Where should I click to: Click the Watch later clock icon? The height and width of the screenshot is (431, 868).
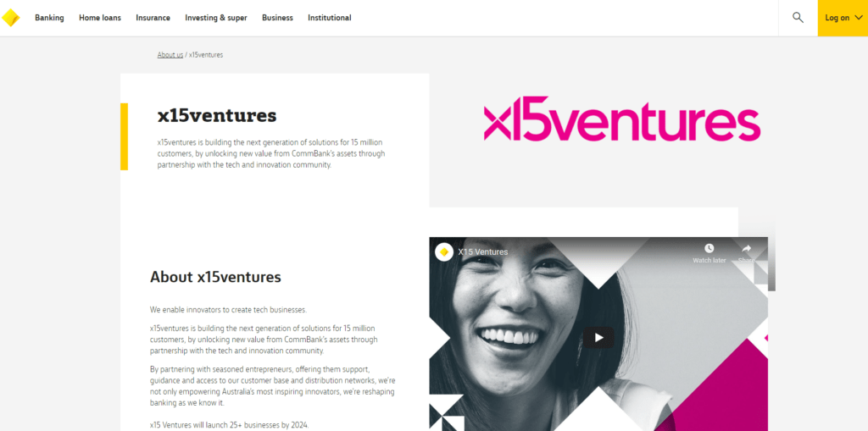709,248
